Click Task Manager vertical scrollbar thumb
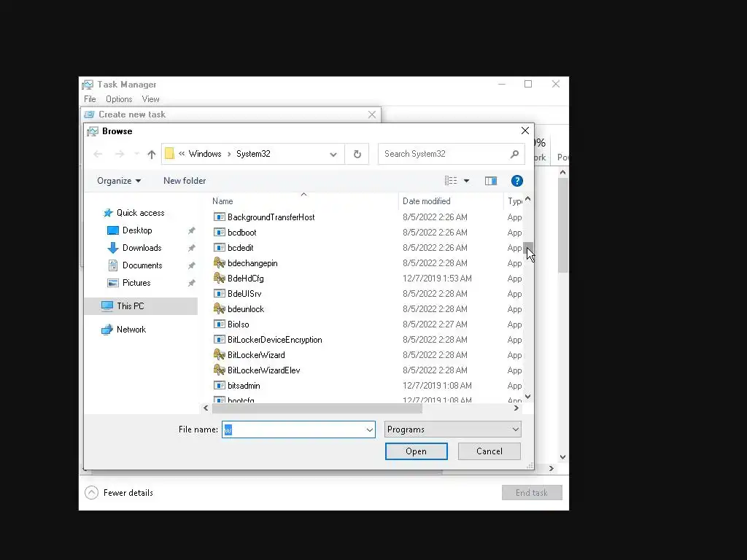This screenshot has height=560, width=747. 563,225
